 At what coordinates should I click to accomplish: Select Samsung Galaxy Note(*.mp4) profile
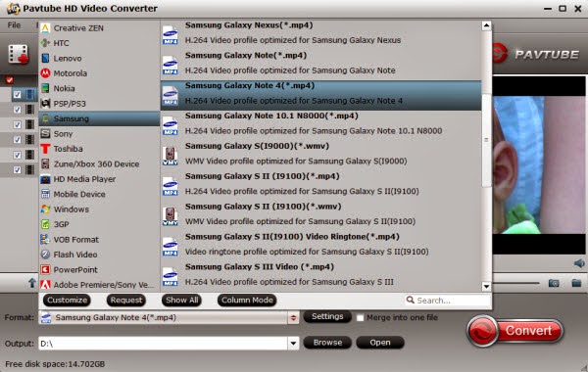pos(321,66)
